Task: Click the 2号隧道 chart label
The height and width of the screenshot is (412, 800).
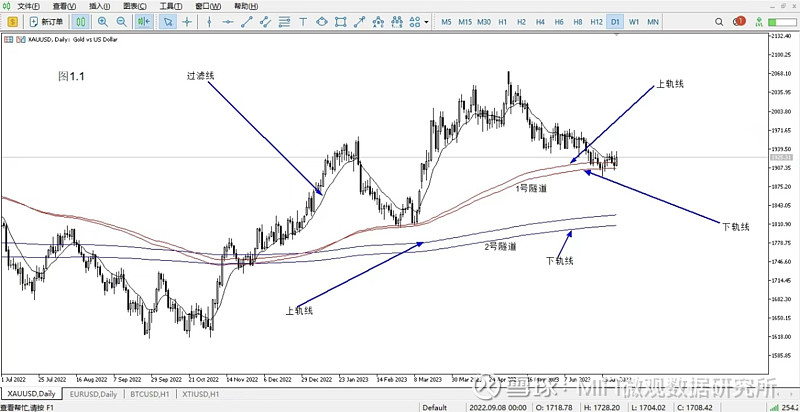Action: pos(500,247)
